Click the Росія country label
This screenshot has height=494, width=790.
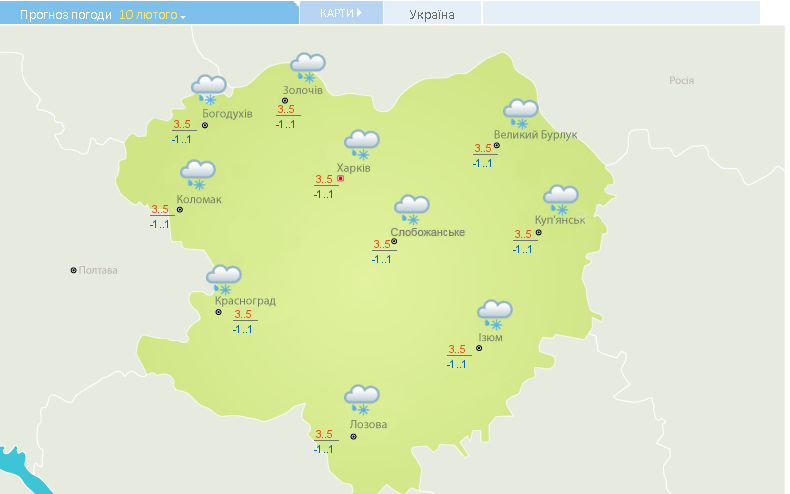[x=682, y=81]
